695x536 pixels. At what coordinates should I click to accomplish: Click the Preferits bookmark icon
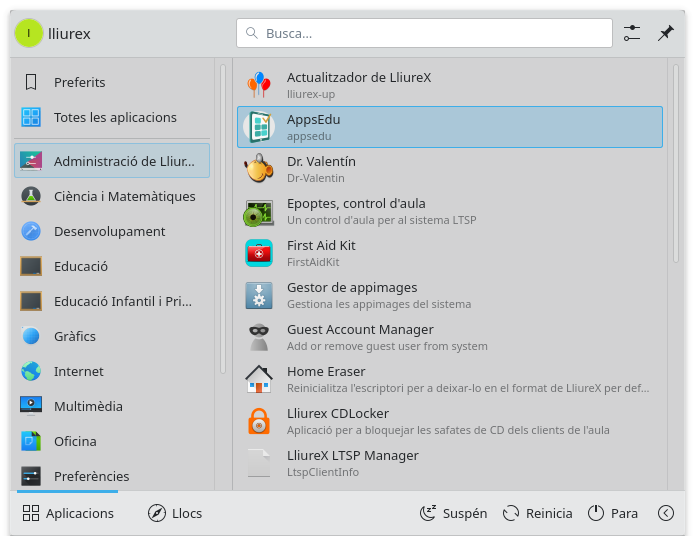pos(31,82)
